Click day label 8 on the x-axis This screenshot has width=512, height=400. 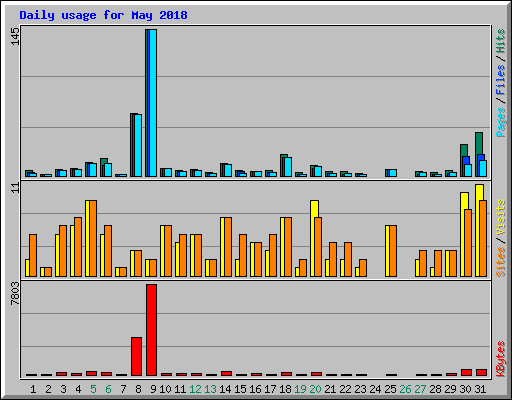(138, 389)
